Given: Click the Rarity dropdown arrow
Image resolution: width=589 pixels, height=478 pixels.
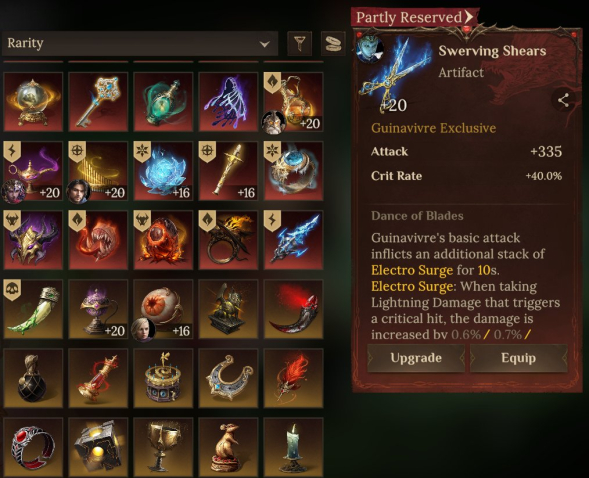Looking at the screenshot, I should [x=264, y=44].
